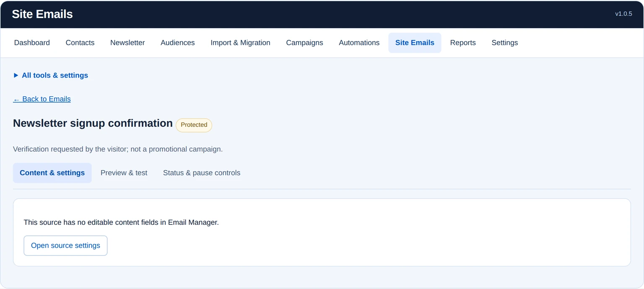Go to Settings in navigation
The width and height of the screenshot is (644, 289).
[x=505, y=43]
